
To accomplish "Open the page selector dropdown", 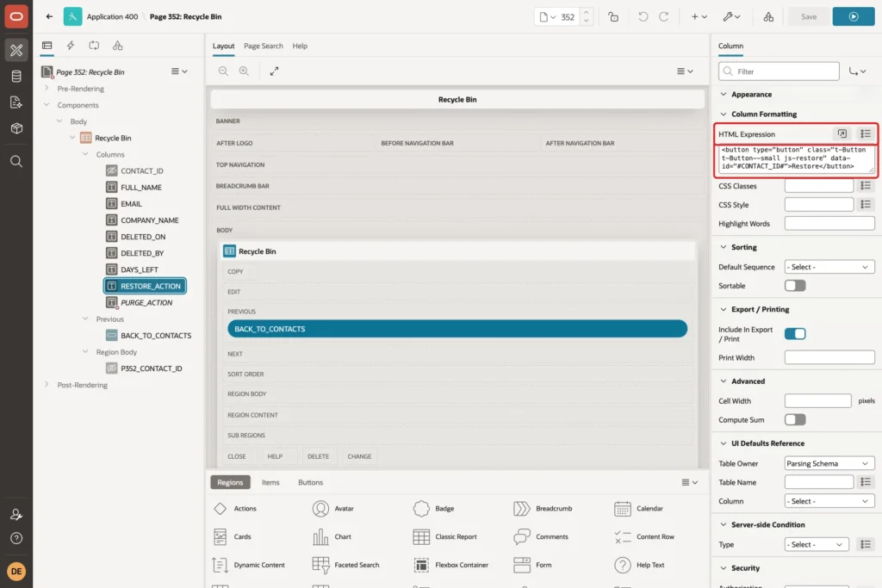I will [548, 17].
